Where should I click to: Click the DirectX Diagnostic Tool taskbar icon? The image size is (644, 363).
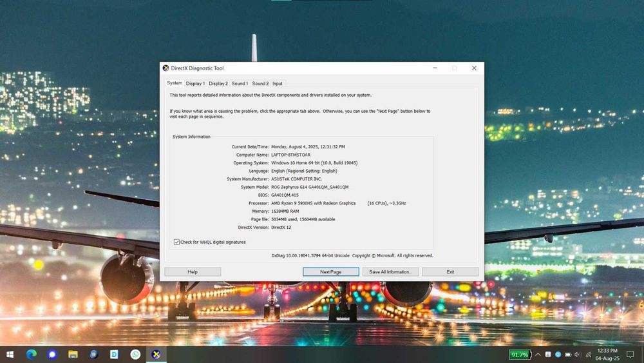click(x=156, y=355)
